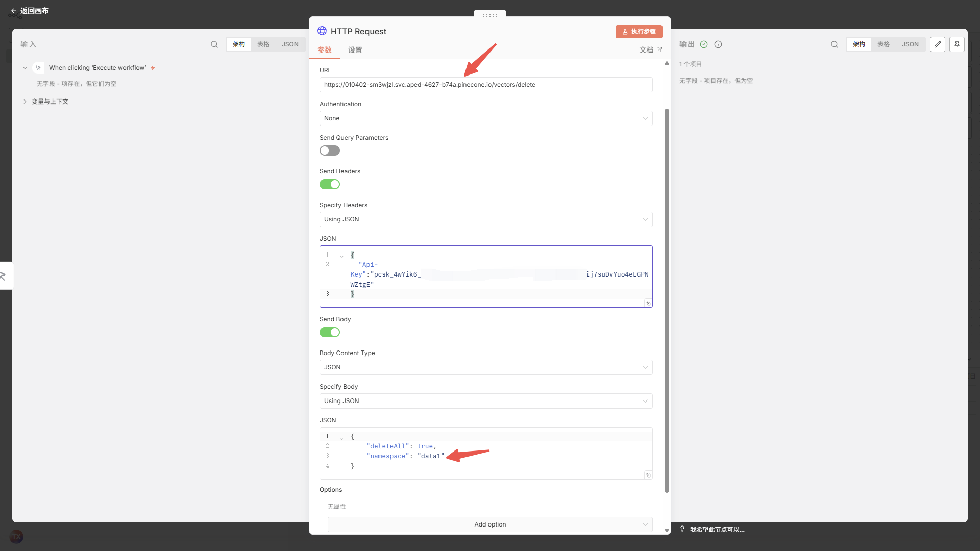This screenshot has height=551, width=980.
Task: Click into the URL input field
Action: click(x=485, y=85)
